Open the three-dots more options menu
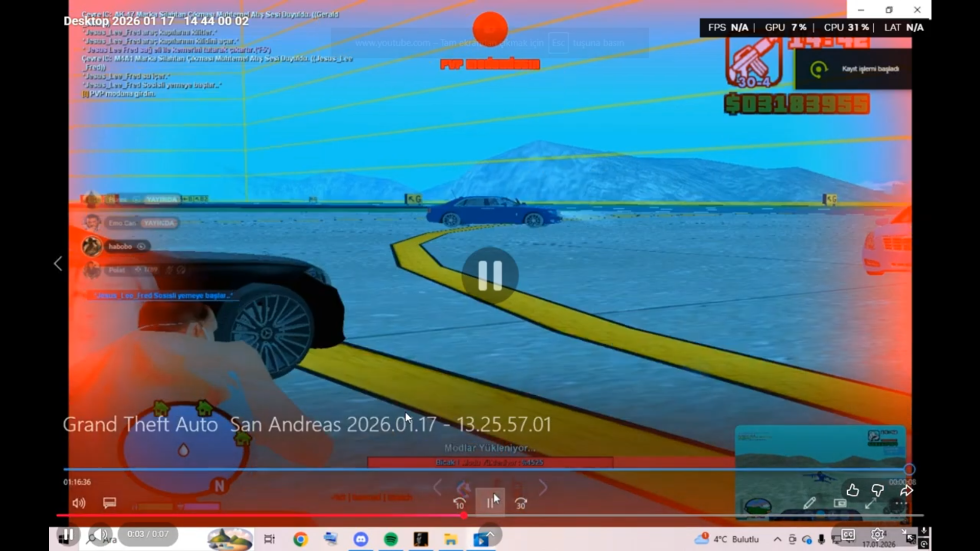 [x=900, y=504]
